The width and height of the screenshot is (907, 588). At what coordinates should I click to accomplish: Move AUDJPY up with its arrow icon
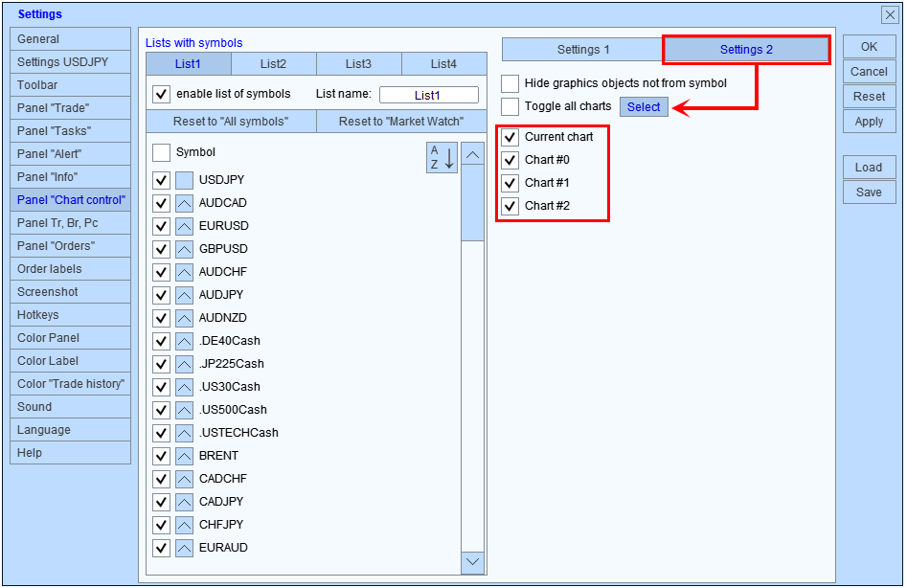[x=185, y=296]
